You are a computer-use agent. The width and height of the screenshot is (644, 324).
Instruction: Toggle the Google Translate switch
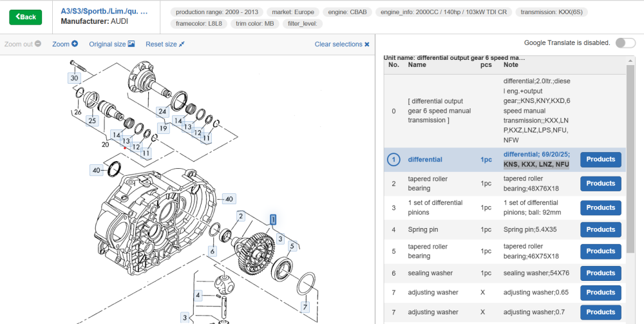click(625, 43)
